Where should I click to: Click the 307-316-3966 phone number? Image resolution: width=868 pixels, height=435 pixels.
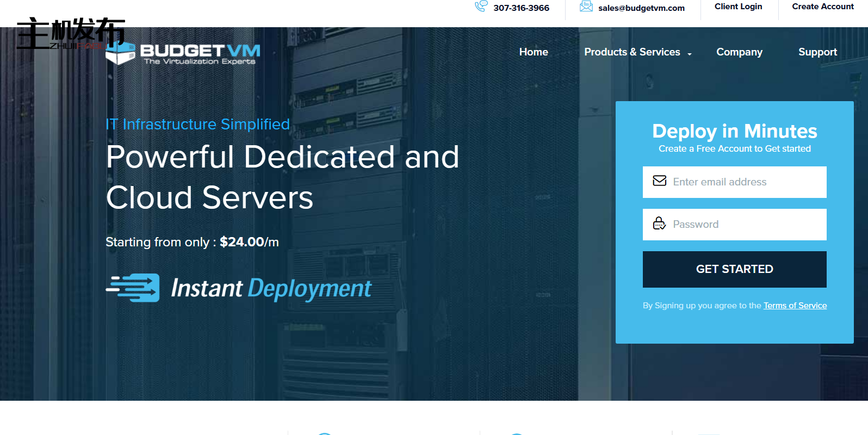521,8
